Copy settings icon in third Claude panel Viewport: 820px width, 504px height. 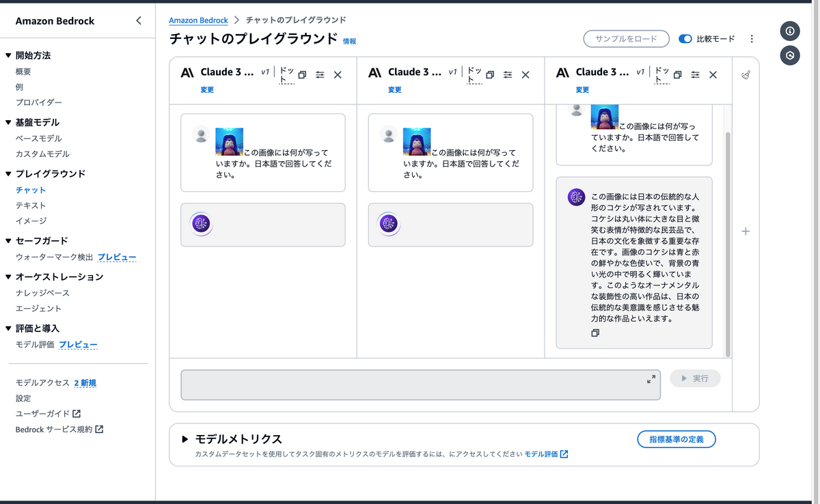pyautogui.click(x=677, y=75)
